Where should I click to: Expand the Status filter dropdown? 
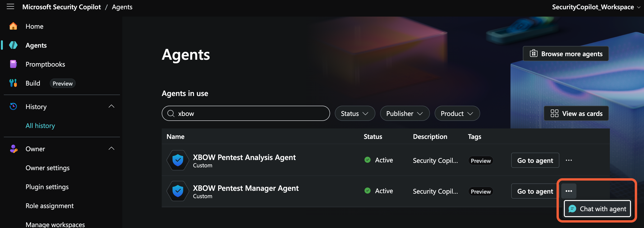click(x=355, y=113)
